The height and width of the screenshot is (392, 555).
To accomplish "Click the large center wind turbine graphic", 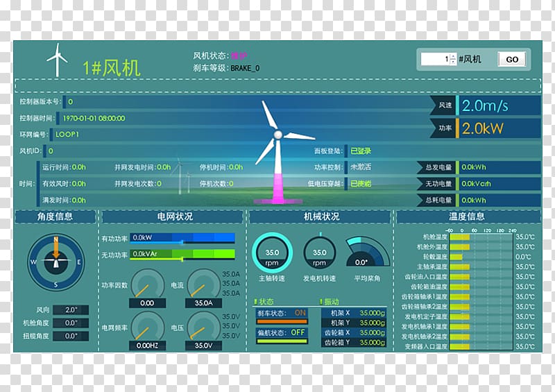I will 279,151.
